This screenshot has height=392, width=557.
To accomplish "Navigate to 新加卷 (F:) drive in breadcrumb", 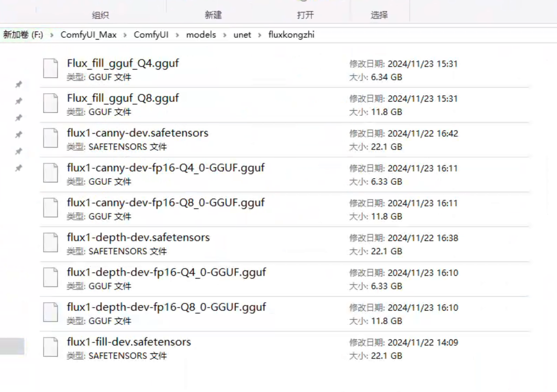I will [23, 35].
